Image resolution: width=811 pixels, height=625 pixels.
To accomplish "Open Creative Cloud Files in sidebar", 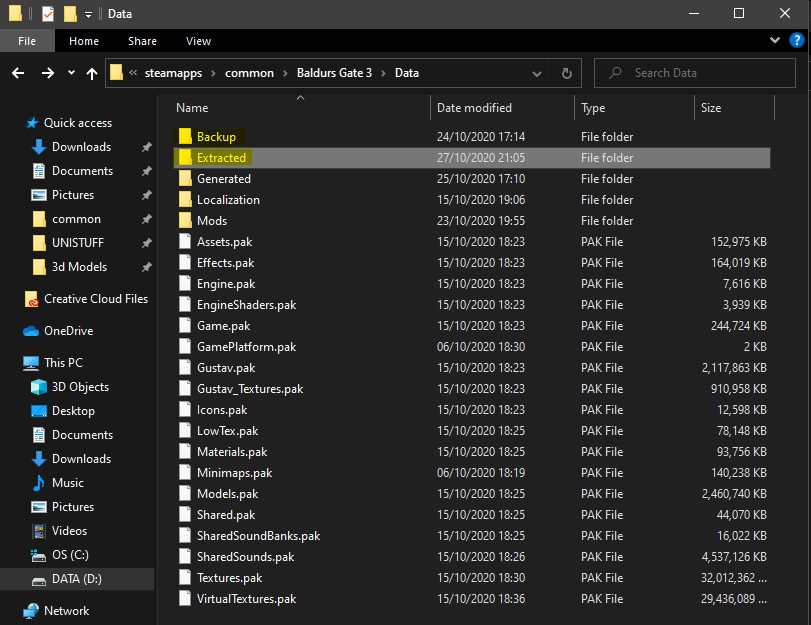I will pos(96,299).
